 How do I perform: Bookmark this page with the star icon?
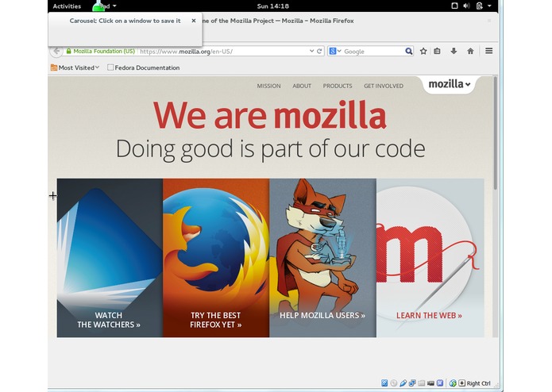click(423, 52)
